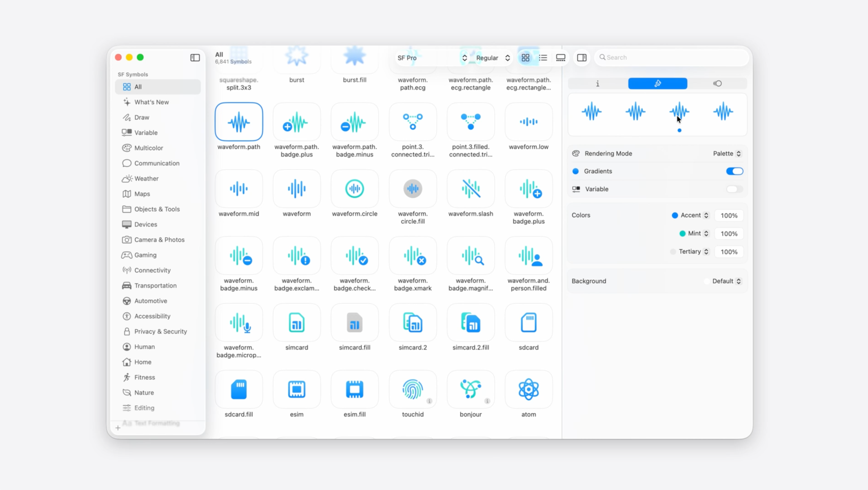This screenshot has height=490, width=868.
Task: Click the waveform.slash symbol
Action: coord(470,189)
